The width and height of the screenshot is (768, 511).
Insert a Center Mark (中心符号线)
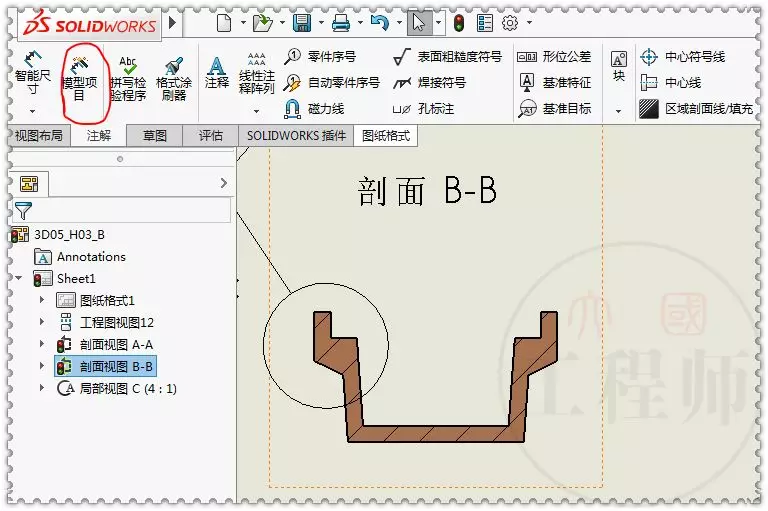point(682,56)
